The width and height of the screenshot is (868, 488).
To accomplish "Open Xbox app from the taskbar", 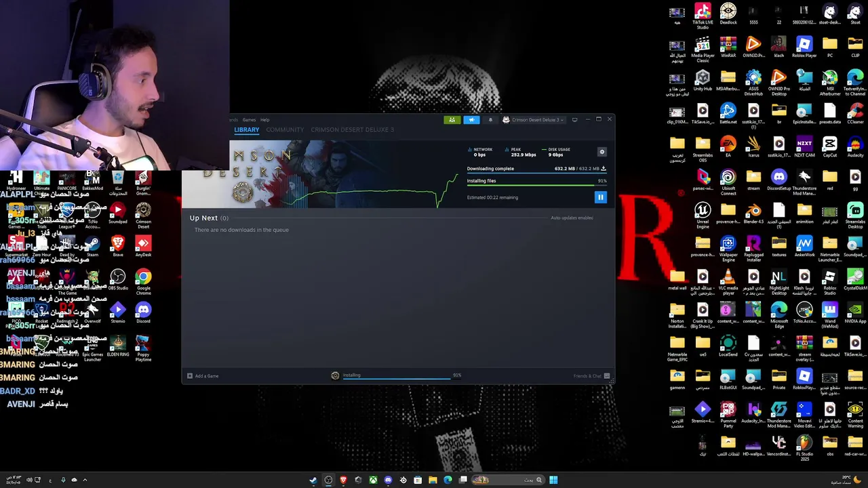I will (x=373, y=480).
